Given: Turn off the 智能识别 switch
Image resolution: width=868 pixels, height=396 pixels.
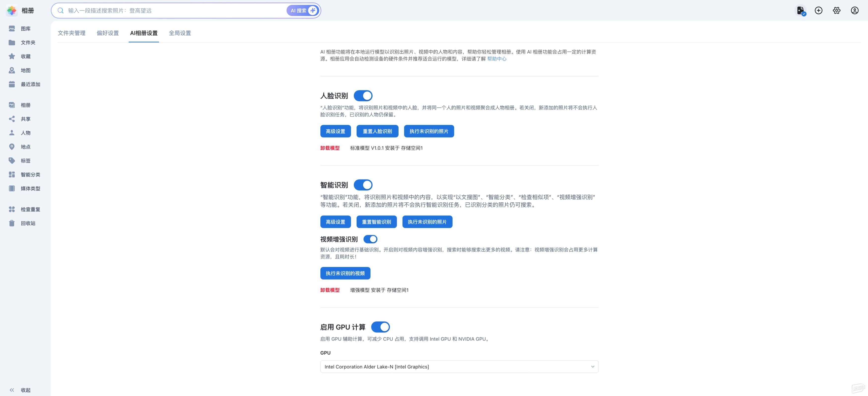Looking at the screenshot, I should [363, 185].
